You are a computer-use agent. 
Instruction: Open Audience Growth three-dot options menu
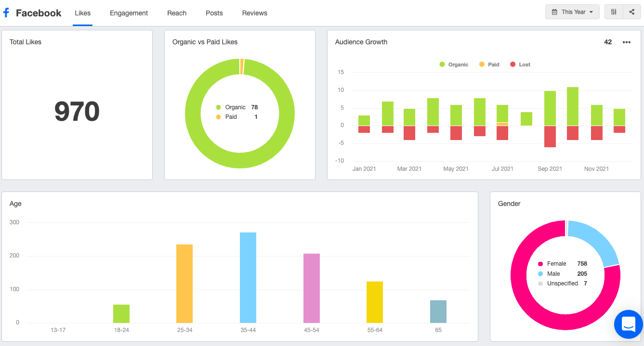coord(626,42)
